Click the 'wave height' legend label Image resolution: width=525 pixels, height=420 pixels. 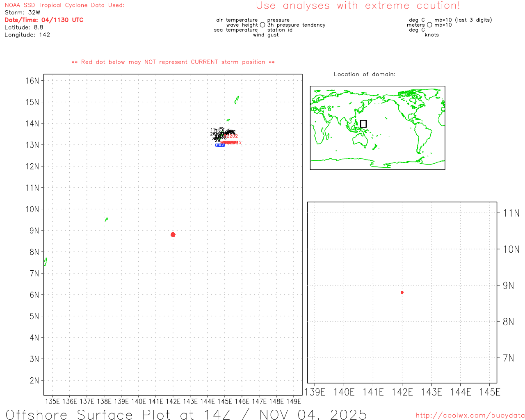point(242,25)
